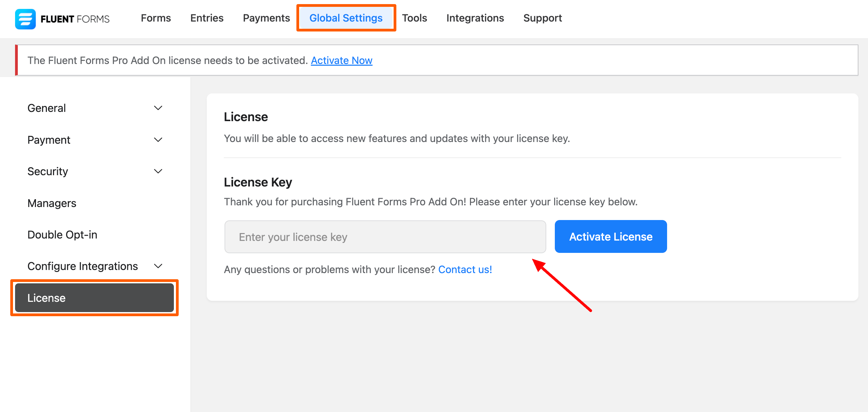Viewport: 868px width, 412px height.
Task: Select License in the sidebar
Action: (x=94, y=298)
